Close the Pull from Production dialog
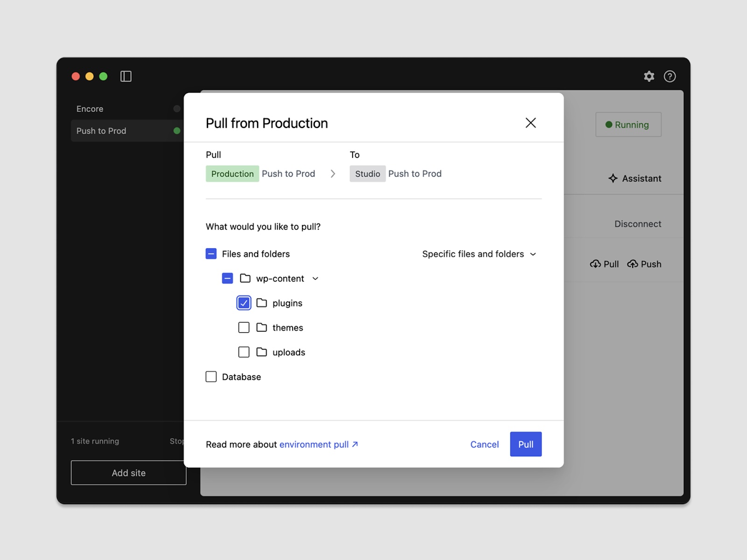Image resolution: width=747 pixels, height=560 pixels. click(530, 123)
